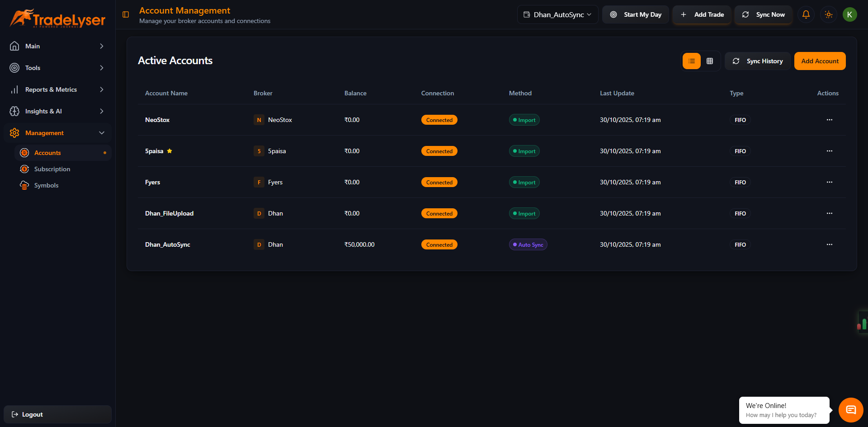Toggle list view for Active Accounts
The height and width of the screenshot is (427, 868).
click(x=691, y=61)
